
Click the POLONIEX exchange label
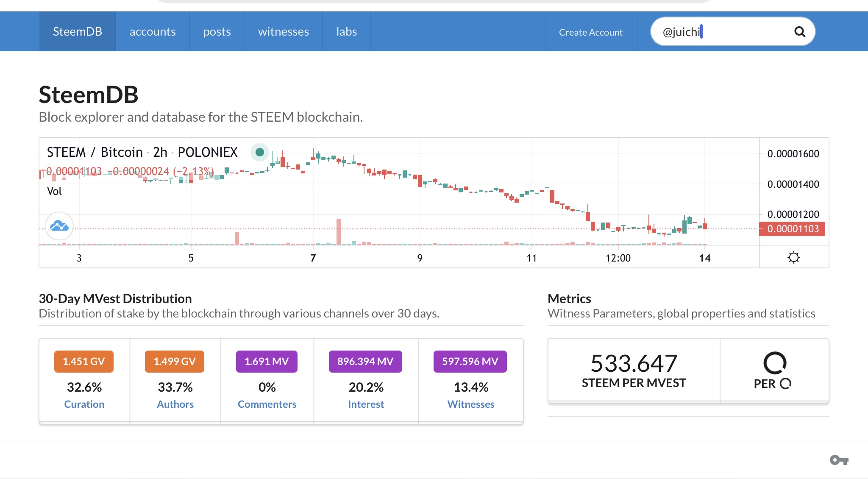point(208,152)
